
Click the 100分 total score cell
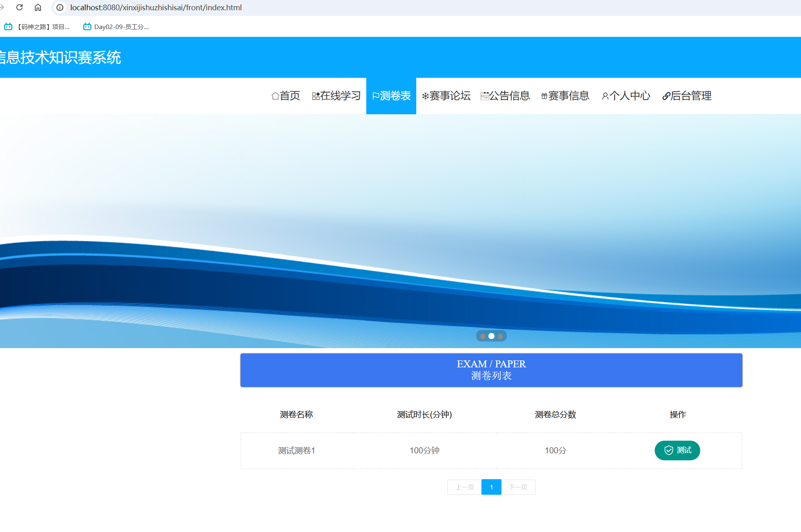point(556,451)
